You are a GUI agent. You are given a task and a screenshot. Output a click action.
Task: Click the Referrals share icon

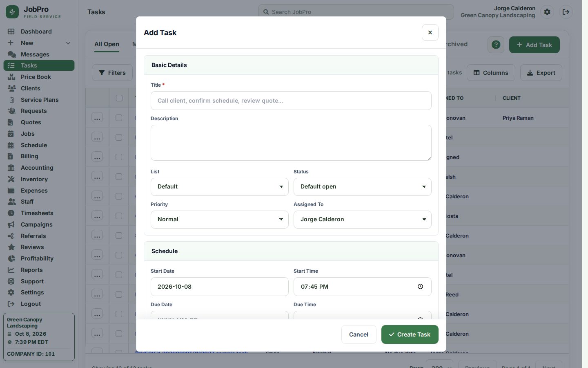pos(11,236)
